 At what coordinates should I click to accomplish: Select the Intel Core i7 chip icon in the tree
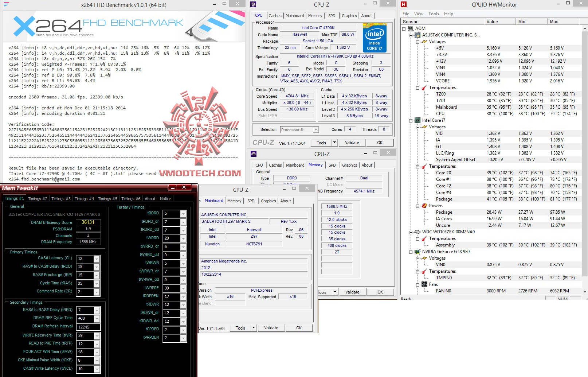click(x=418, y=120)
